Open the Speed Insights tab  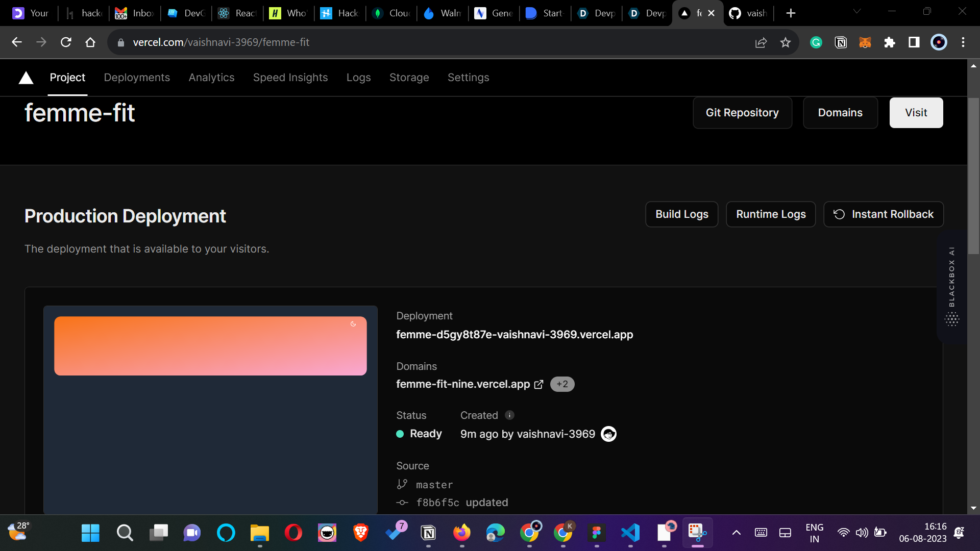pos(290,78)
